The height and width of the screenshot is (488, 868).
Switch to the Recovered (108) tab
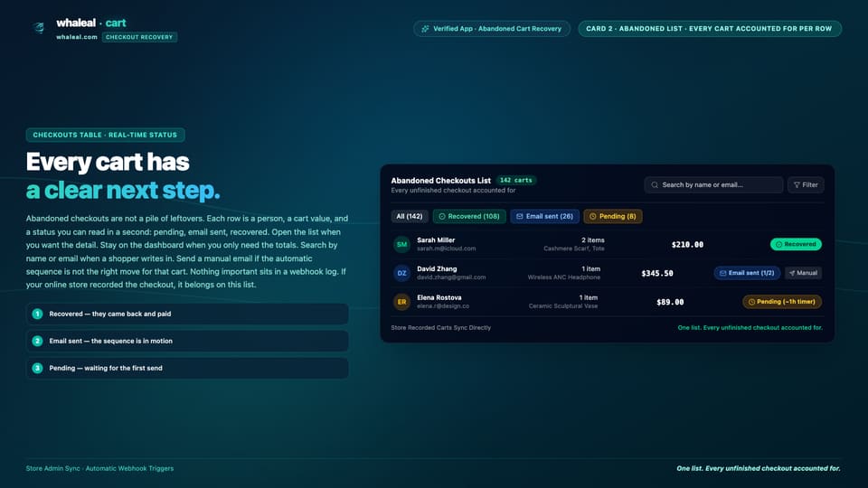coord(469,216)
